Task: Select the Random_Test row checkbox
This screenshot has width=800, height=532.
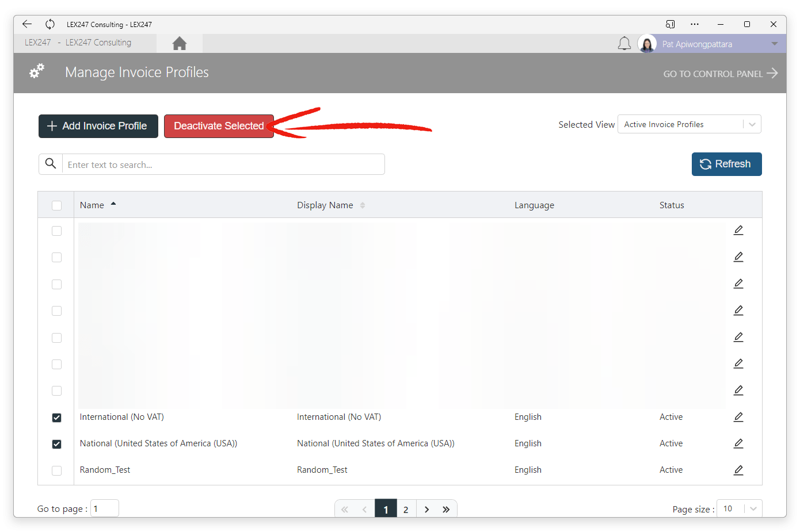Action: coord(56,470)
